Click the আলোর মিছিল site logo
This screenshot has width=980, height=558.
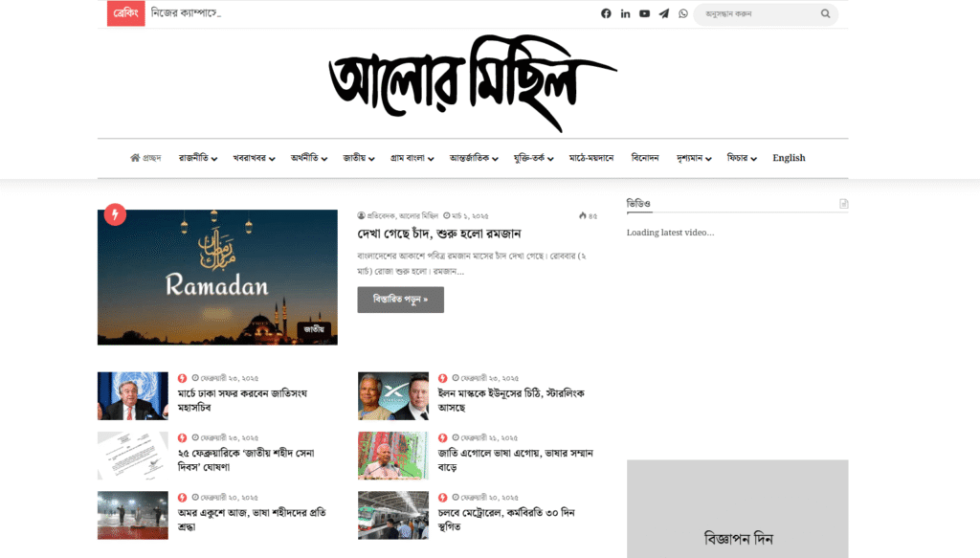point(472,81)
